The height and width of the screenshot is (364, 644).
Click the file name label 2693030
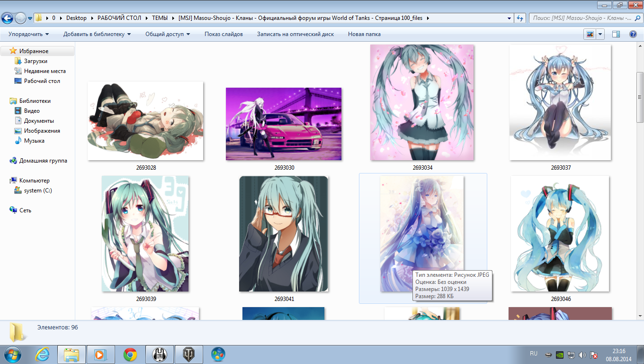tap(284, 168)
